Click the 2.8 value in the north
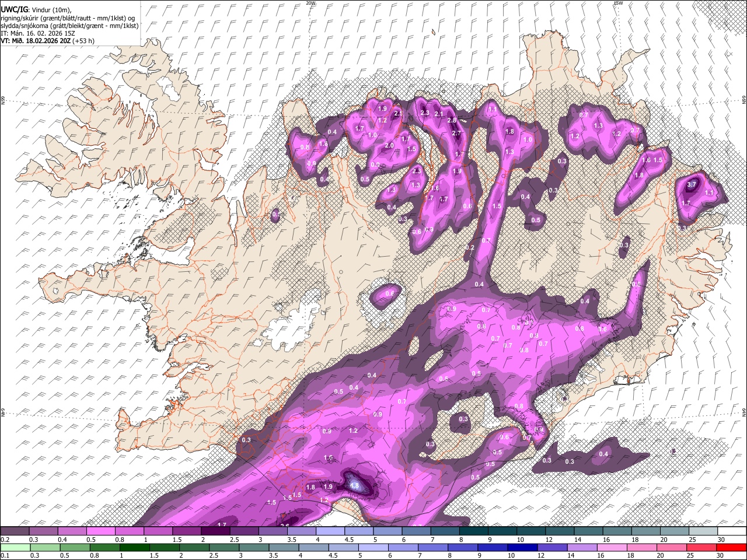The width and height of the screenshot is (747, 560). coord(451,121)
